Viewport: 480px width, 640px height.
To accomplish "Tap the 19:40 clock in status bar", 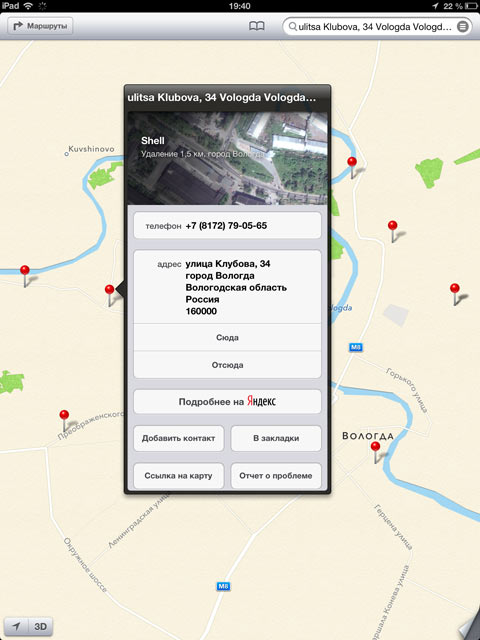I will (240, 6).
